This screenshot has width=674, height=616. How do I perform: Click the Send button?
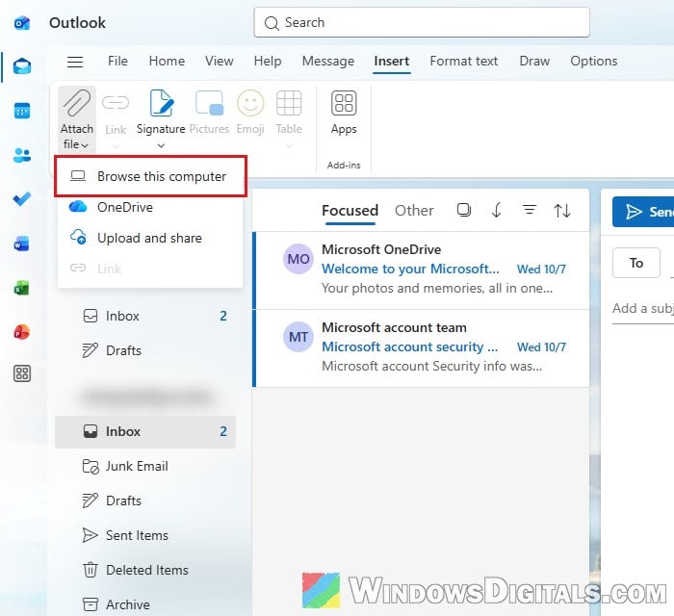(643, 212)
